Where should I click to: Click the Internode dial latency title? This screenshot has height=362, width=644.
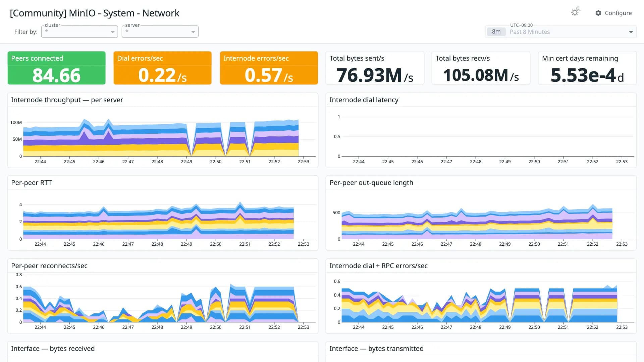364,100
